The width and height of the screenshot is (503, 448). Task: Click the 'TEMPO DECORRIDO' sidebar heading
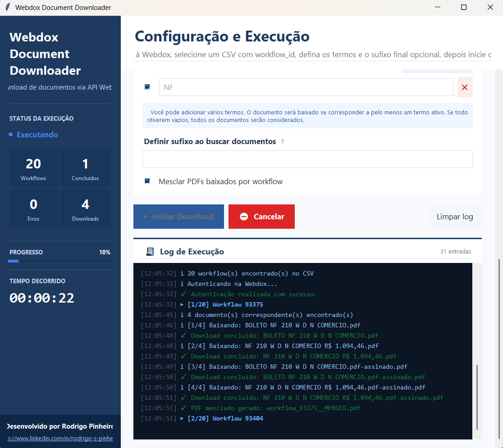37,281
